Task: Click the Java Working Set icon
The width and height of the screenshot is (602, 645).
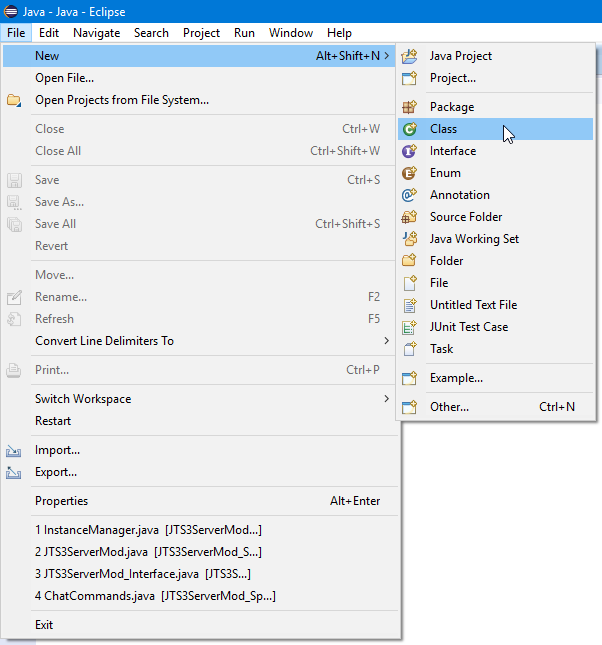Action: tap(409, 239)
